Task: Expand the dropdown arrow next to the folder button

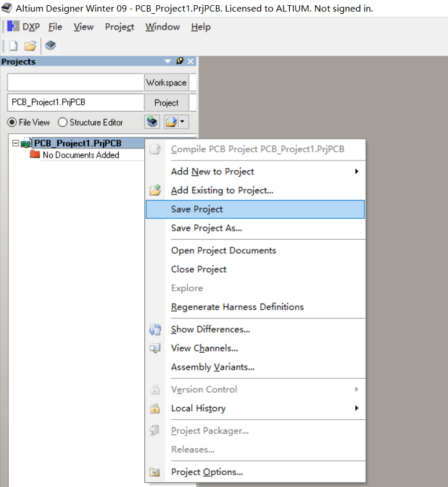Action: 183,122
